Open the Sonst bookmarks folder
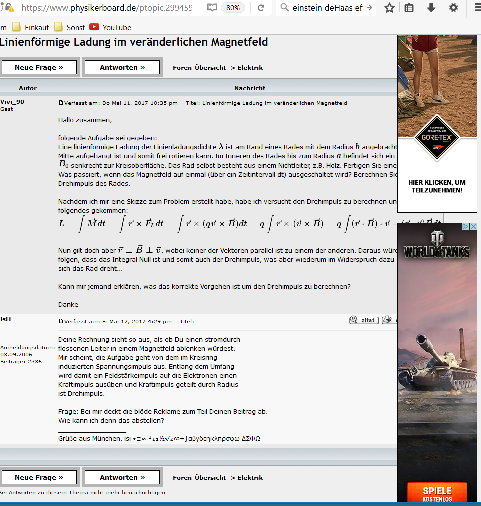Image resolution: width=481 pixels, height=506 pixels. tap(70, 27)
